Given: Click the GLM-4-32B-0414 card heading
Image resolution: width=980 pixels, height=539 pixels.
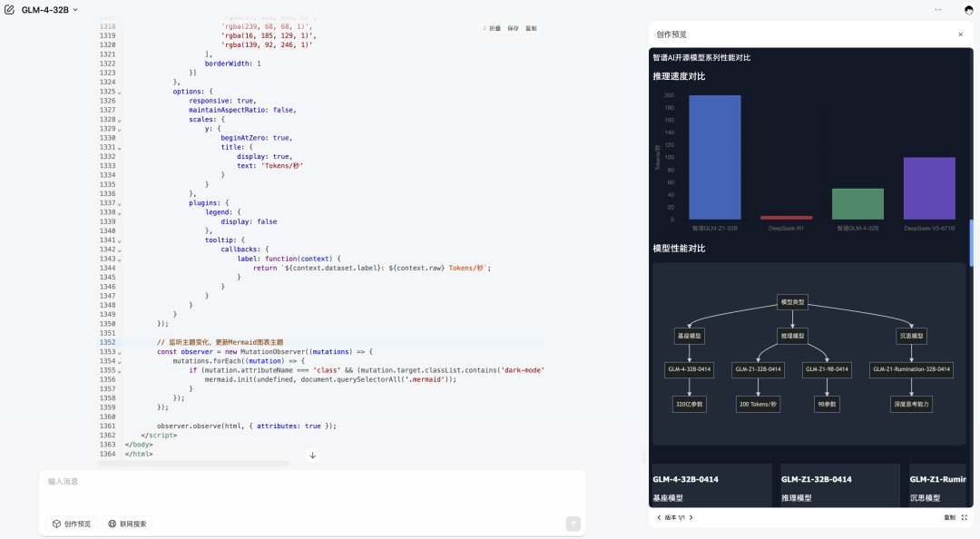Looking at the screenshot, I should (x=686, y=480).
